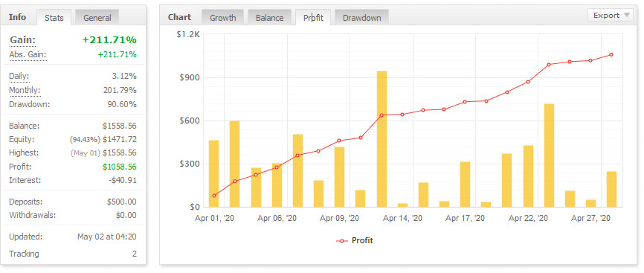Open the General tab

pos(97,18)
